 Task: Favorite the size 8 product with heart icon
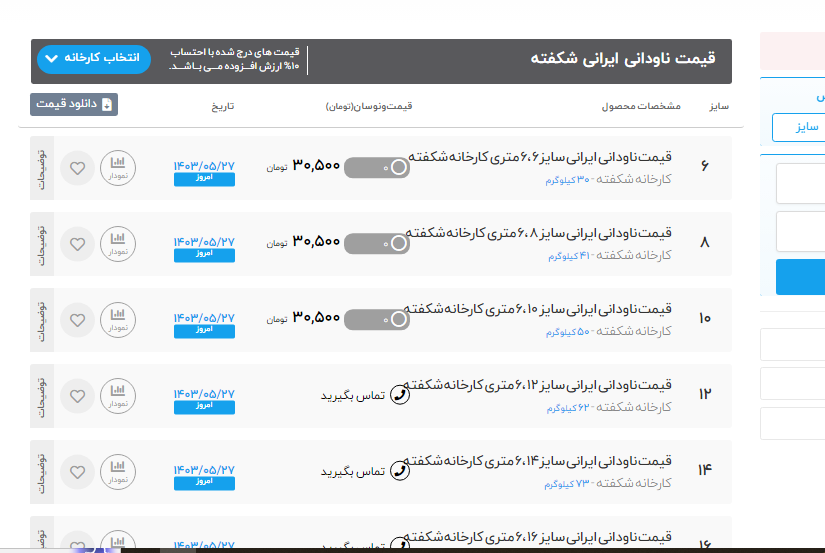click(x=78, y=243)
